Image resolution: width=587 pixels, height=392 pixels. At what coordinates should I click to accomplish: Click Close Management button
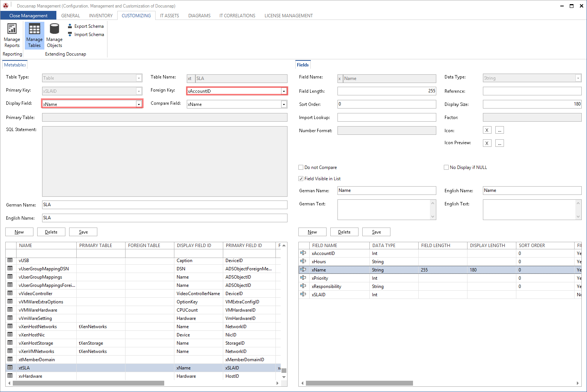click(x=28, y=16)
